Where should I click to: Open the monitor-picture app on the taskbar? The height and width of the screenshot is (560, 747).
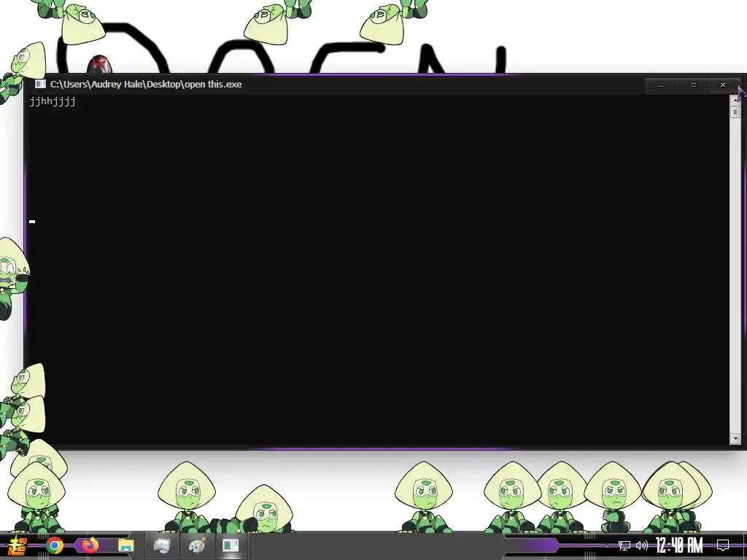(x=162, y=545)
